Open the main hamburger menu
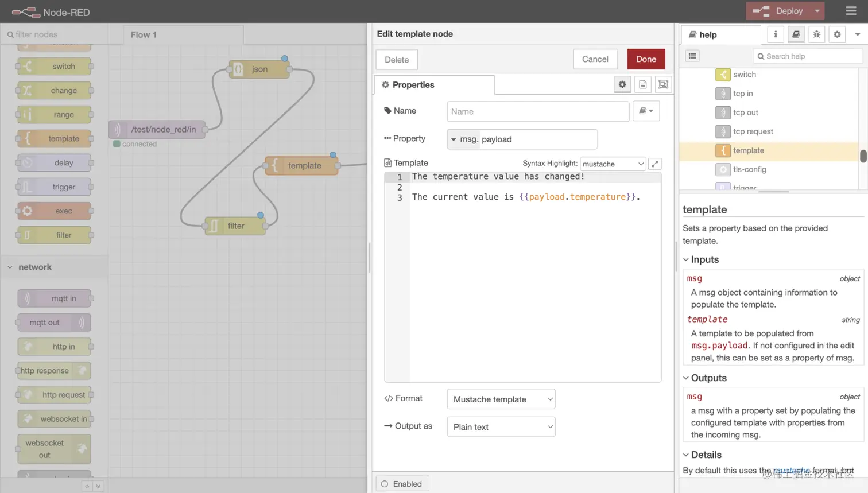Image resolution: width=868 pixels, height=493 pixels. (x=851, y=11)
